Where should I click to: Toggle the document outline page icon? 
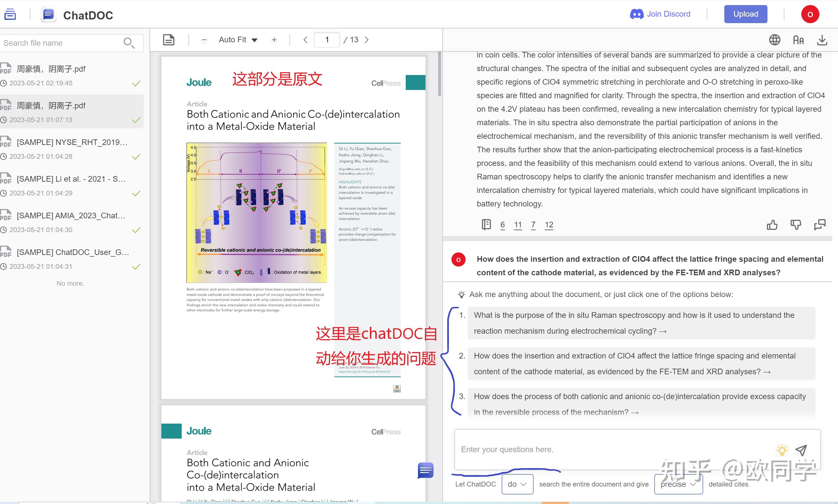[x=169, y=40]
